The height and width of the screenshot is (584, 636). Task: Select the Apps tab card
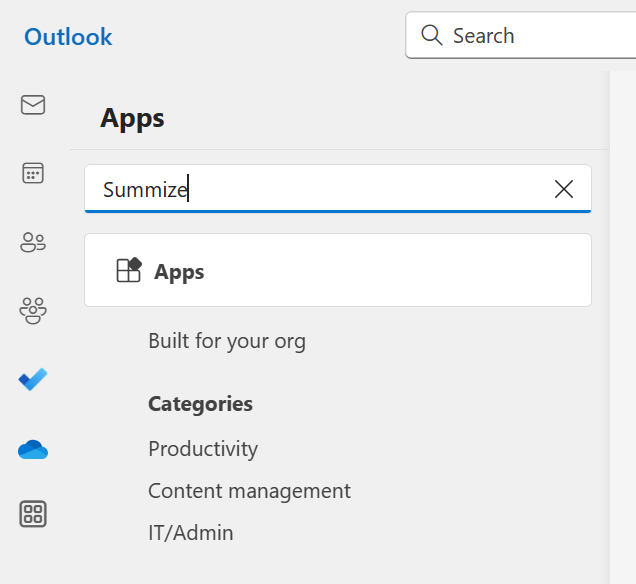click(x=338, y=270)
